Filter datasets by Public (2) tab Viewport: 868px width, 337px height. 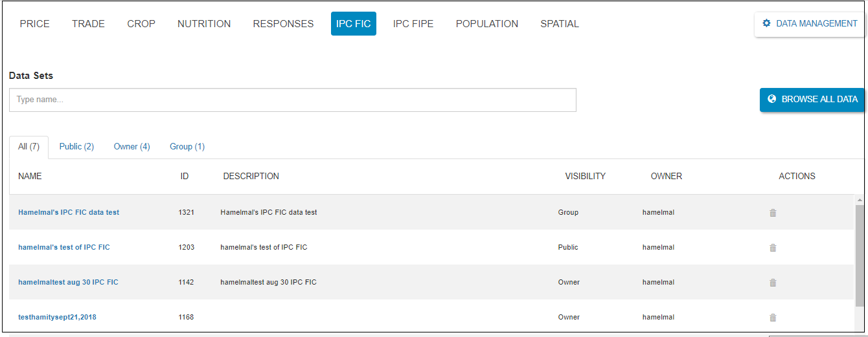click(x=76, y=147)
